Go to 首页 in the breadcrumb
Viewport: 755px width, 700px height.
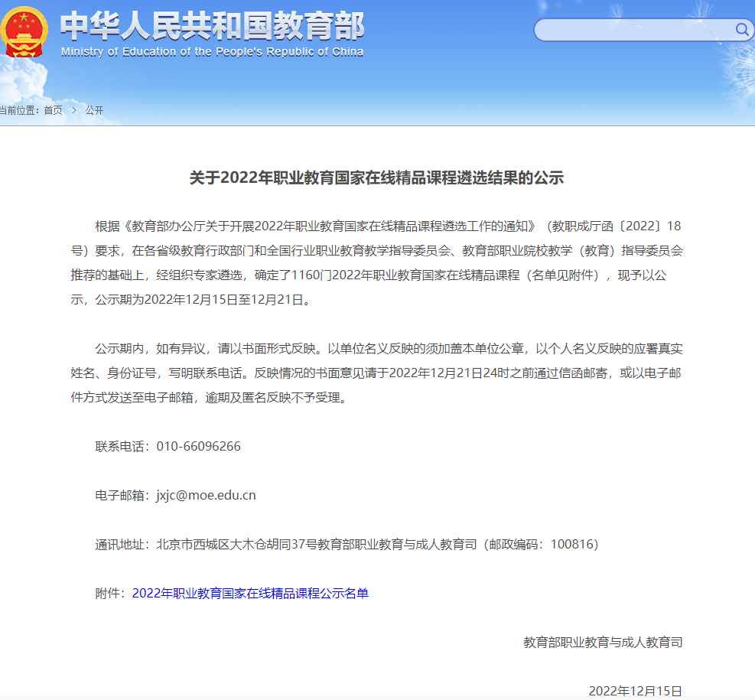point(53,110)
